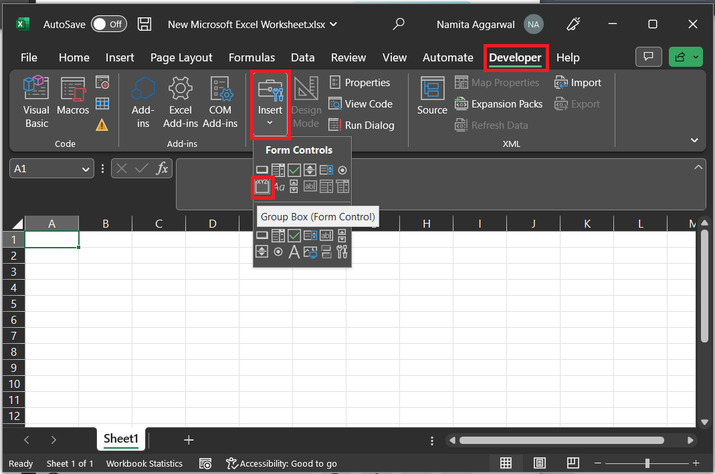The height and width of the screenshot is (474, 715).
Task: Click the View Code button
Action: tap(361, 104)
